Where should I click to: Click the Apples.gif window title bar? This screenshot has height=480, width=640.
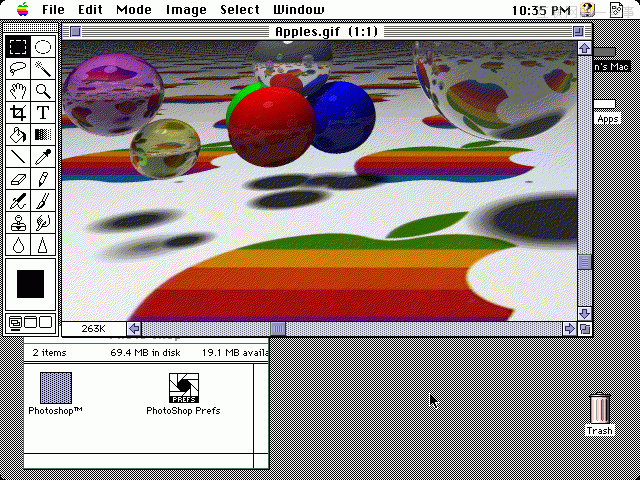pos(327,31)
